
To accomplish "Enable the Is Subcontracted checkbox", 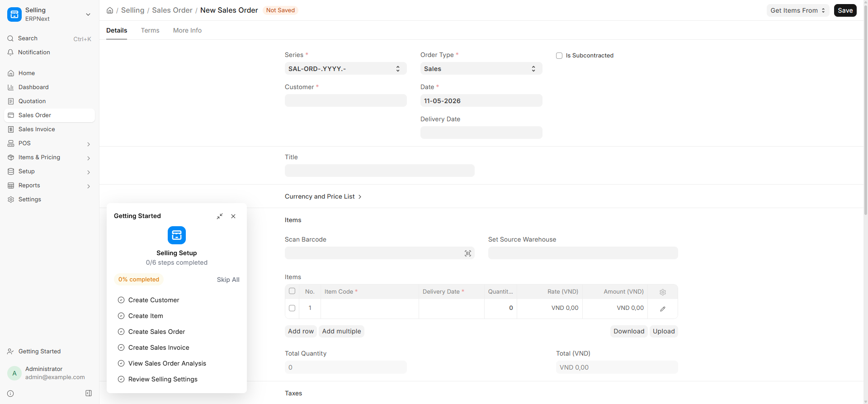I will [559, 56].
